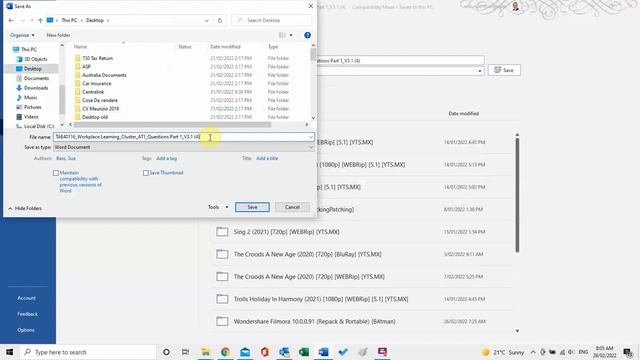The width and height of the screenshot is (640, 360).
Task: Click the Word backstage folder list scrollbar
Action: pyautogui.click(x=517, y=195)
